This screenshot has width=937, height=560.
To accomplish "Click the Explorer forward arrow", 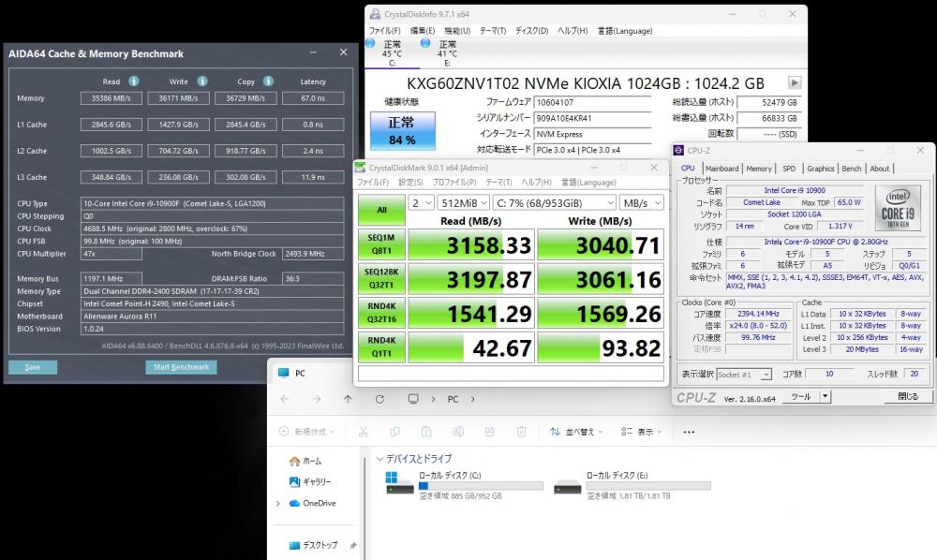I will 316,399.
